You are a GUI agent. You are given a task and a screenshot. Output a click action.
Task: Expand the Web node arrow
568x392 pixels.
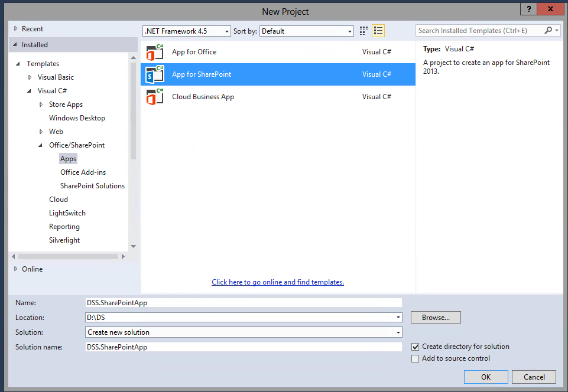click(x=41, y=132)
